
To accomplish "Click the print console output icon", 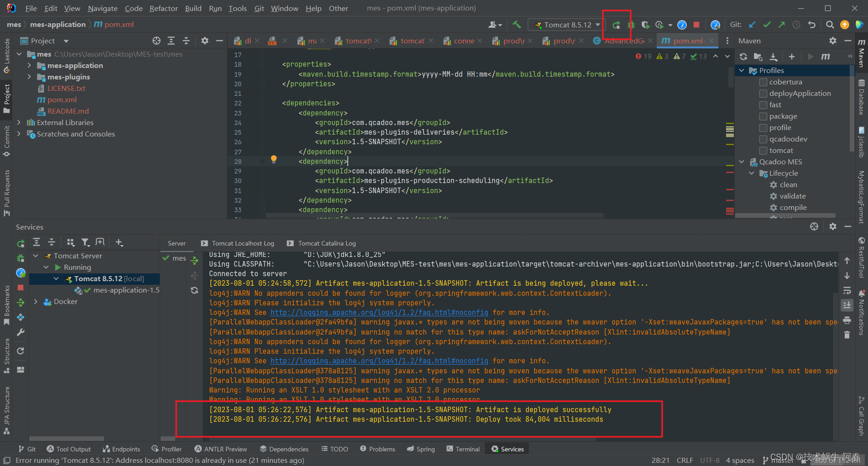I will click(x=847, y=320).
